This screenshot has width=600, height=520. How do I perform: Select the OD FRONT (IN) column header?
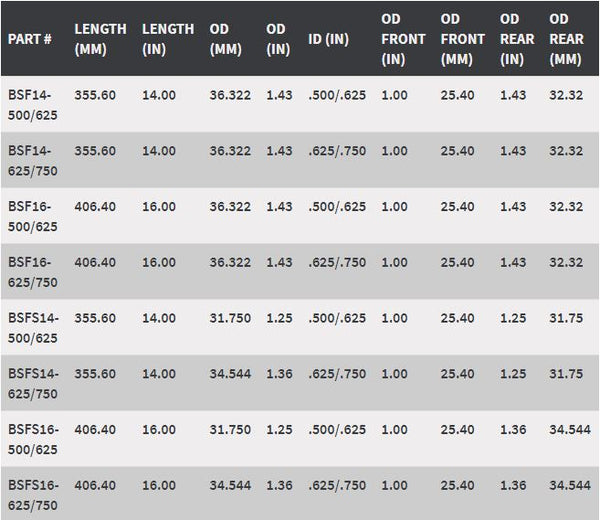coord(403,39)
